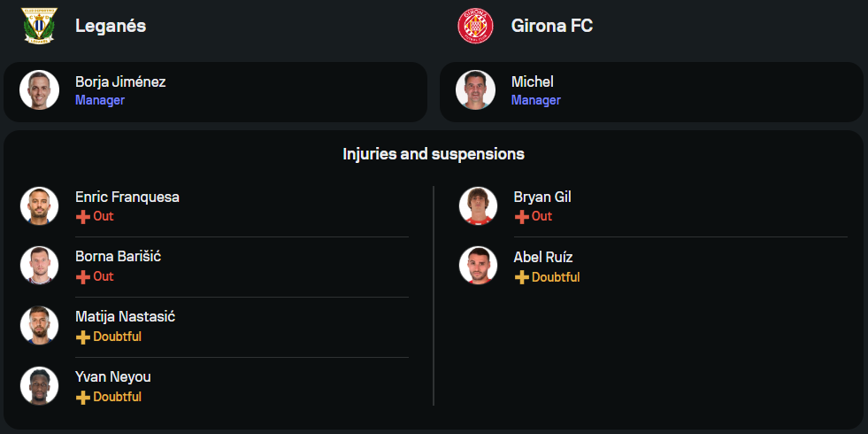Open the Leganés team name link
Image resolution: width=868 pixels, height=434 pixels.
click(x=111, y=27)
